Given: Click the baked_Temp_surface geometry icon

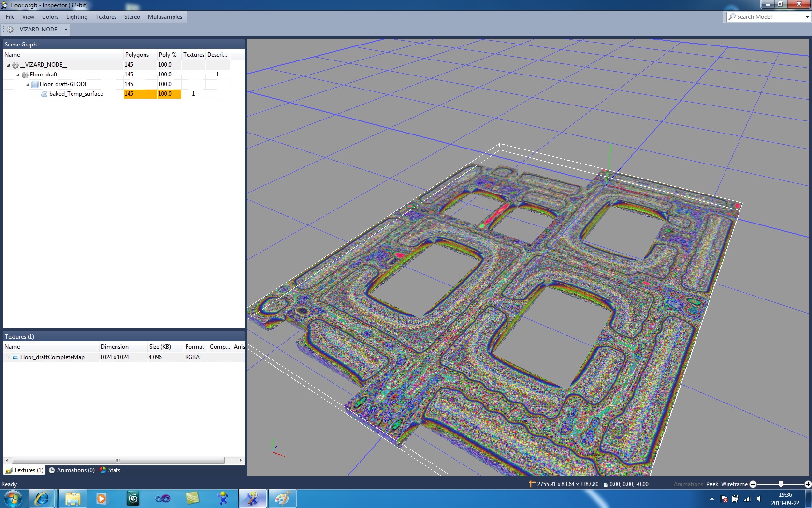Looking at the screenshot, I should point(44,94).
